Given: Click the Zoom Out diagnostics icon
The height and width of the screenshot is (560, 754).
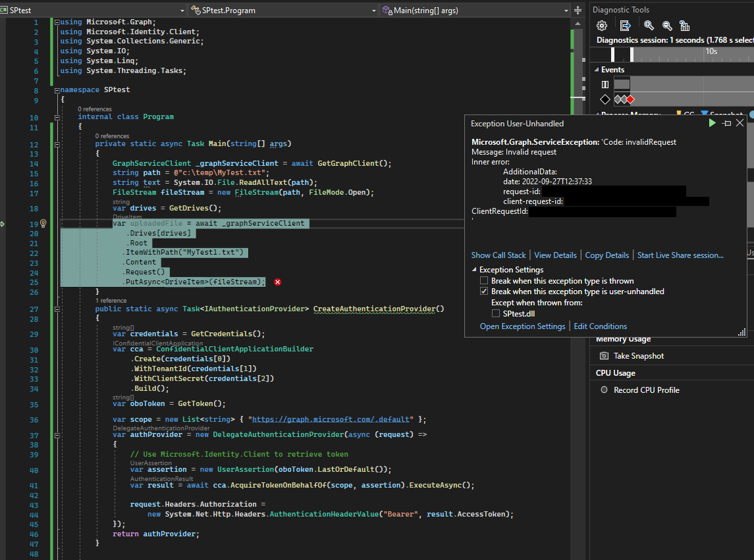Looking at the screenshot, I should 667,26.
